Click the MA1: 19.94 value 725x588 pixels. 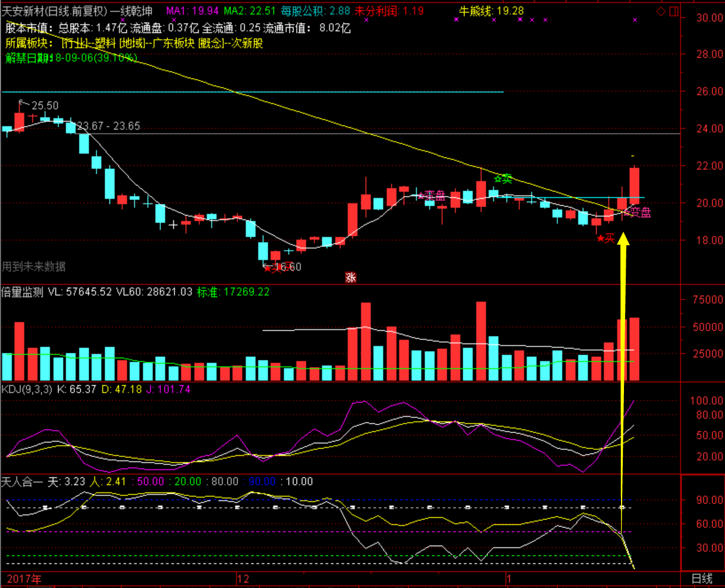pyautogui.click(x=192, y=10)
